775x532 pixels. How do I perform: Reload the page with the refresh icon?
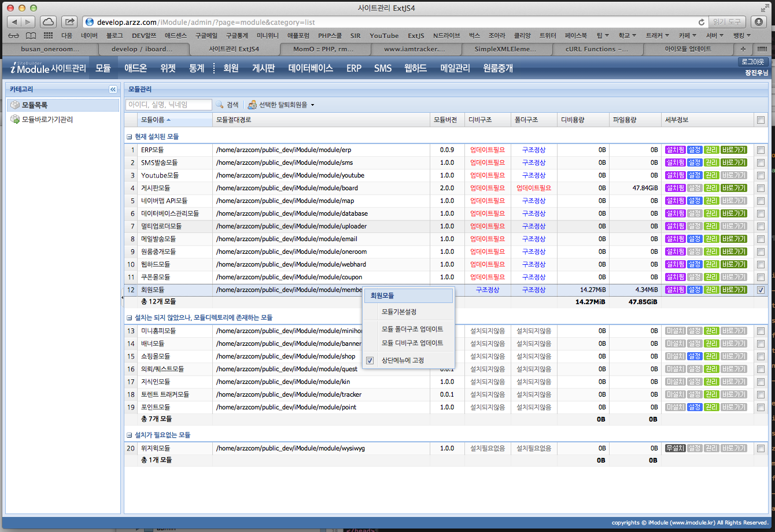[x=701, y=22]
